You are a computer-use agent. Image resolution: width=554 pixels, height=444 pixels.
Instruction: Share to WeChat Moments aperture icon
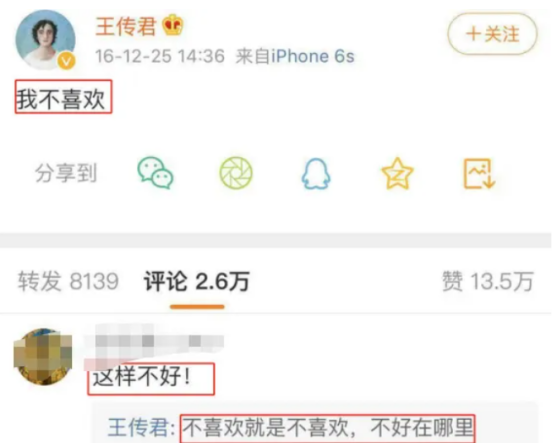pos(236,173)
